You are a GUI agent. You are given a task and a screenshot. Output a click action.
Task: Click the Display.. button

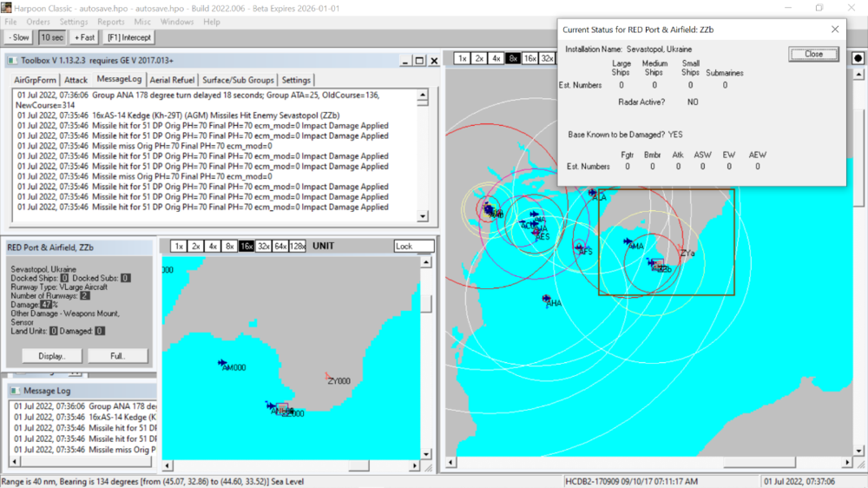click(x=52, y=356)
